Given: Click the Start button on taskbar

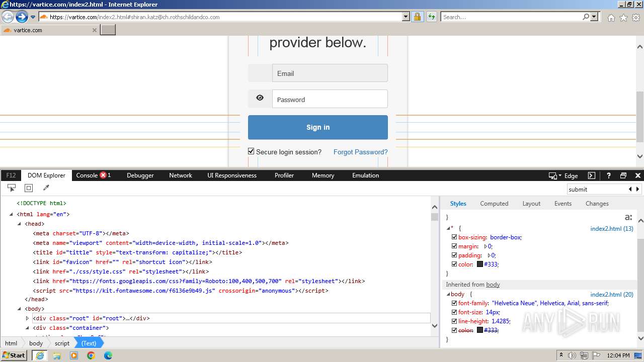Looking at the screenshot, I should click(14, 355).
